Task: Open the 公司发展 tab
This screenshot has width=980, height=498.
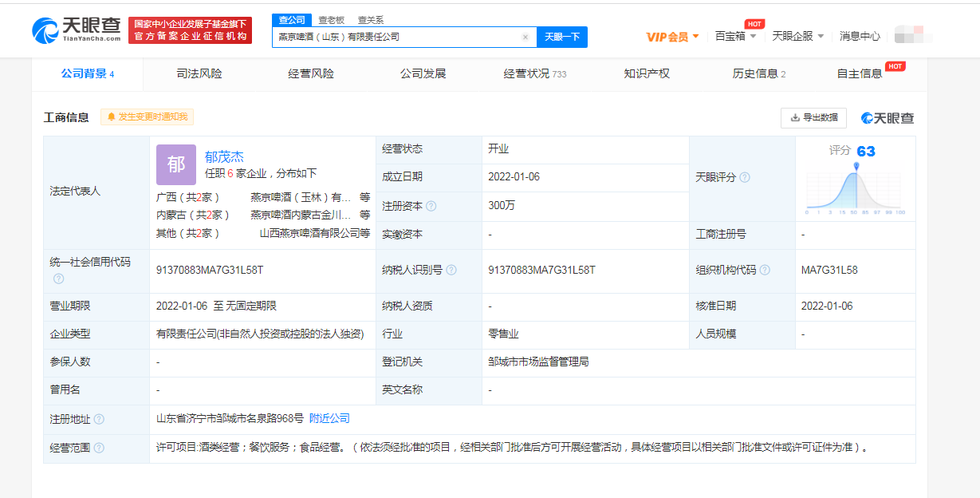Action: click(423, 73)
